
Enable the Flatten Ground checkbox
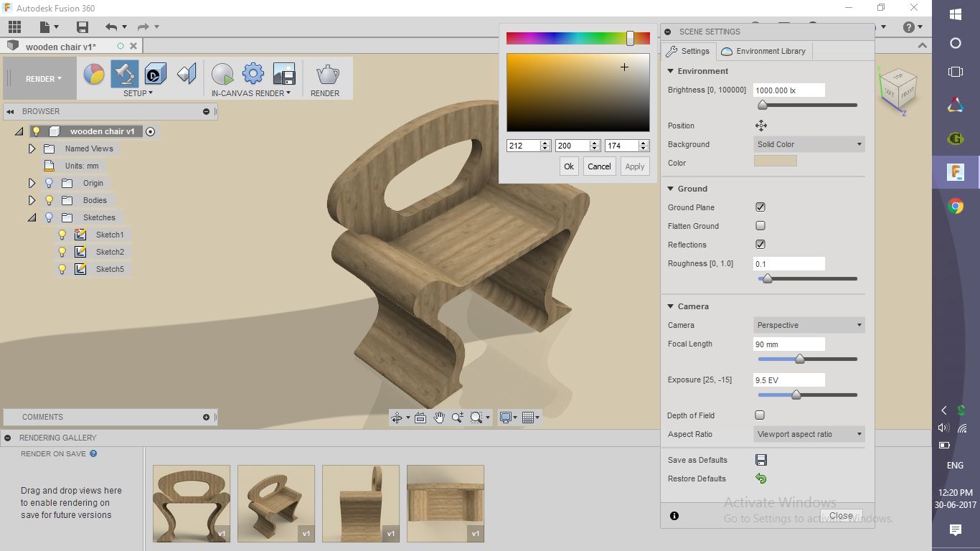760,226
